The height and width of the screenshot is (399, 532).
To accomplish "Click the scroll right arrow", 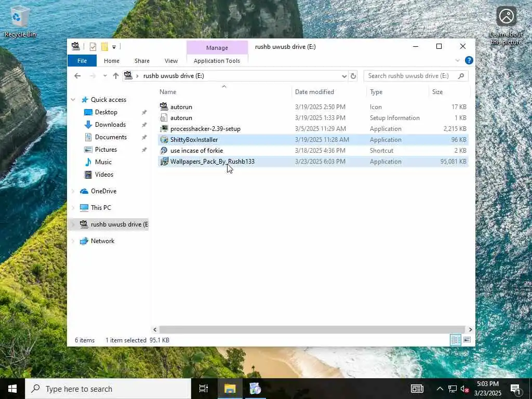I will pos(470,329).
